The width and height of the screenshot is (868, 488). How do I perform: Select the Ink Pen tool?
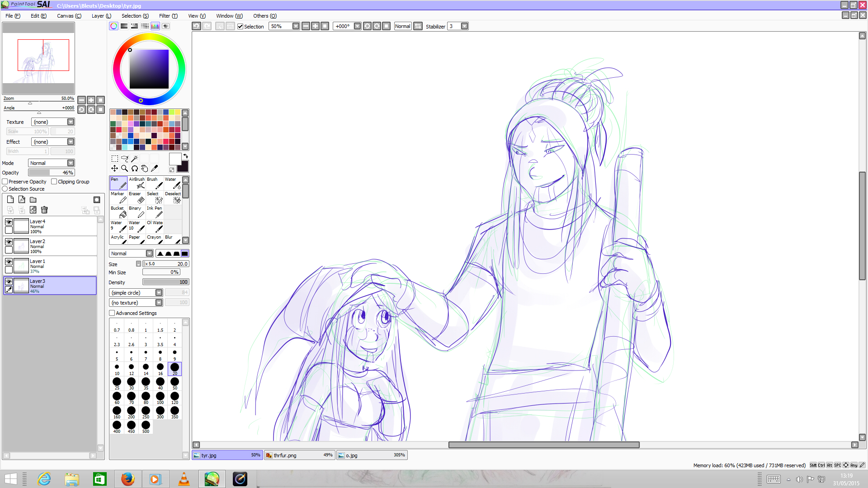(155, 212)
